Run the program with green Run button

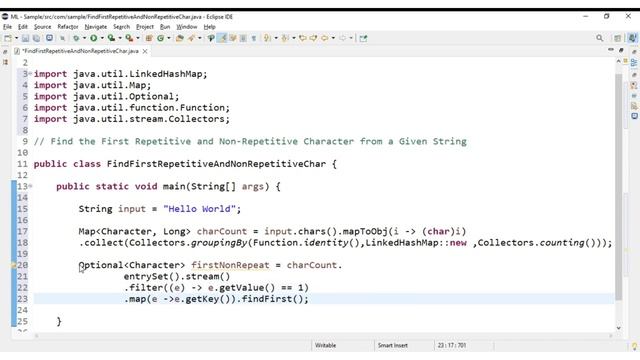point(94,38)
